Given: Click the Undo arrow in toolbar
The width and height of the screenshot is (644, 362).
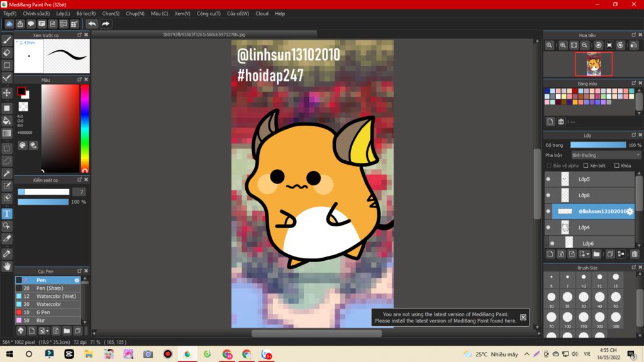Looking at the screenshot, I should pos(92,24).
